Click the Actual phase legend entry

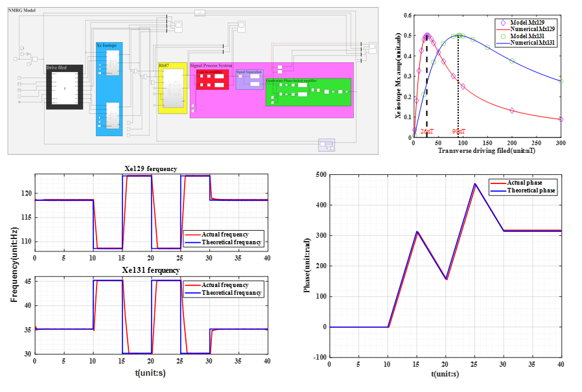(x=524, y=183)
